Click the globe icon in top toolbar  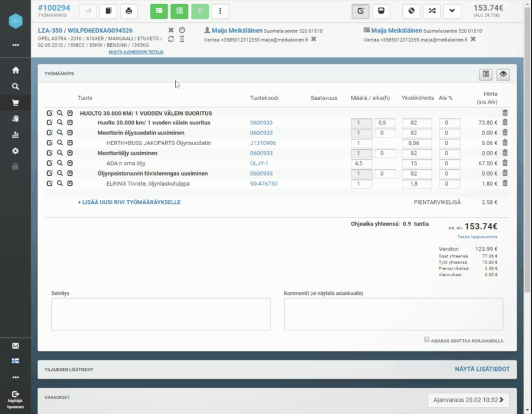[411, 11]
